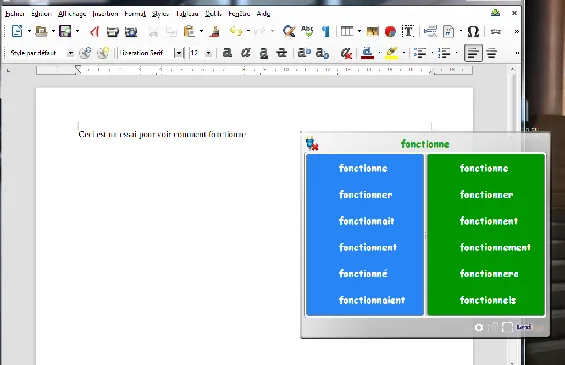Click the Print icon
This screenshot has height=365, width=565.
pyautogui.click(x=113, y=32)
